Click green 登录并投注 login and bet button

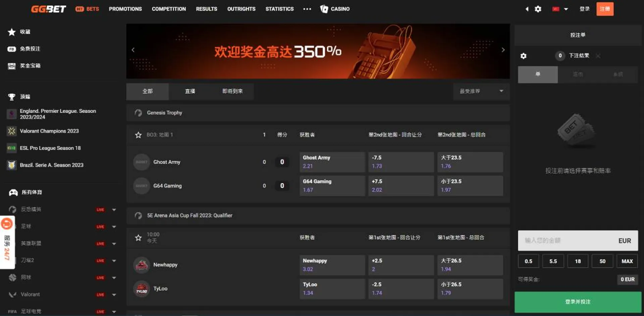tap(578, 302)
